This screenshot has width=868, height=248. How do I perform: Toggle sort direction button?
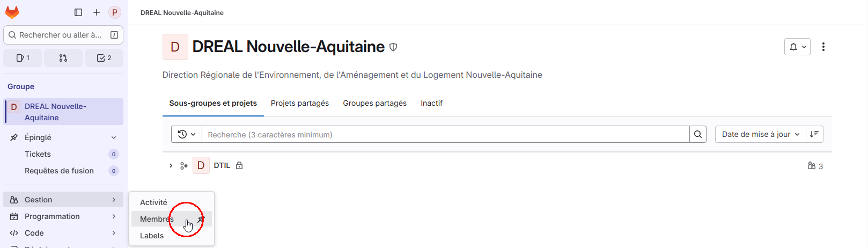click(x=814, y=134)
